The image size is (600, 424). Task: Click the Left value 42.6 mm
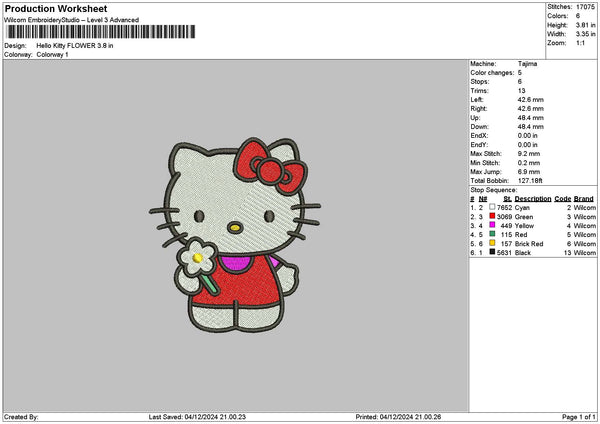(x=530, y=100)
